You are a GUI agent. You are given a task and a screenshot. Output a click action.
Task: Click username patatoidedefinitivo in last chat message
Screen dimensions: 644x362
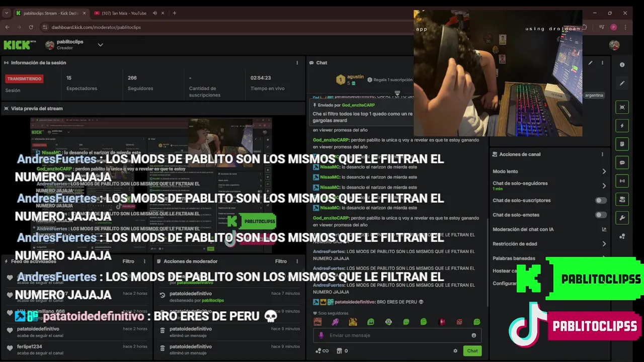point(355,302)
